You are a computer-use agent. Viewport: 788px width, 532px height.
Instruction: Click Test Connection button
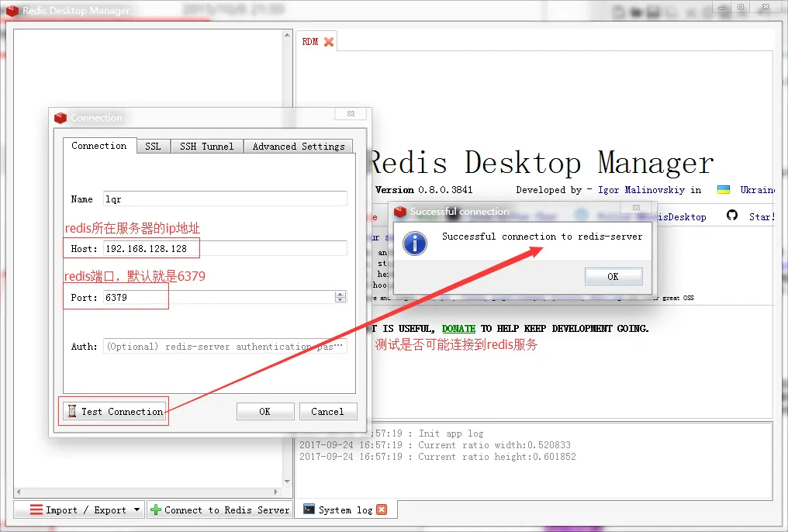115,411
